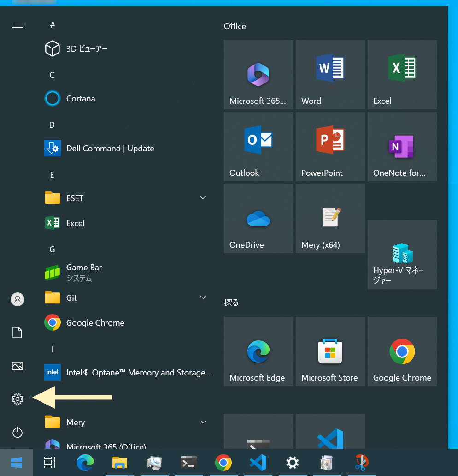Jump using the C letter header
This screenshot has width=458, height=476.
coord(52,75)
